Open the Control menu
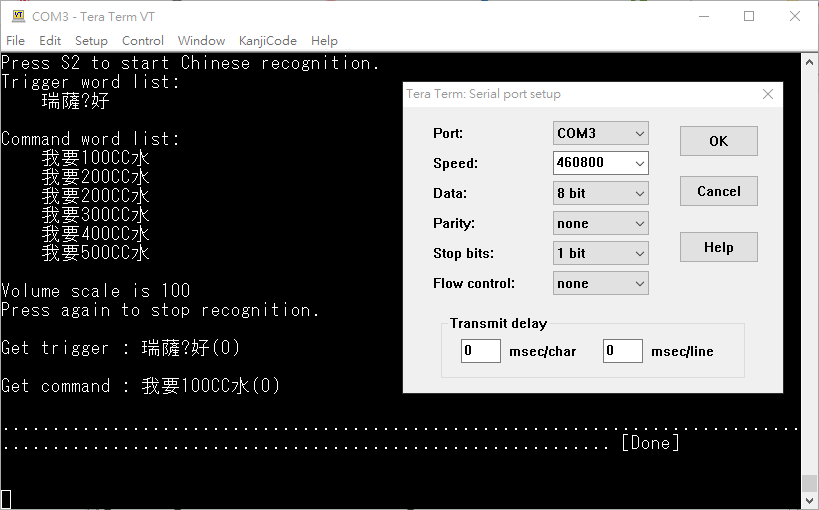This screenshot has width=819, height=510. coord(143,41)
